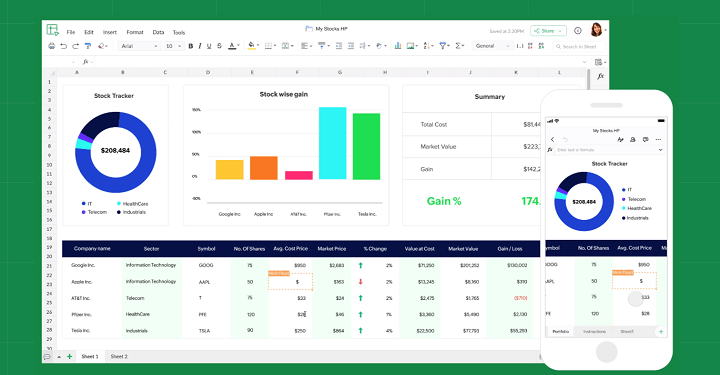Decrease indent in the toolbar

[339, 45]
